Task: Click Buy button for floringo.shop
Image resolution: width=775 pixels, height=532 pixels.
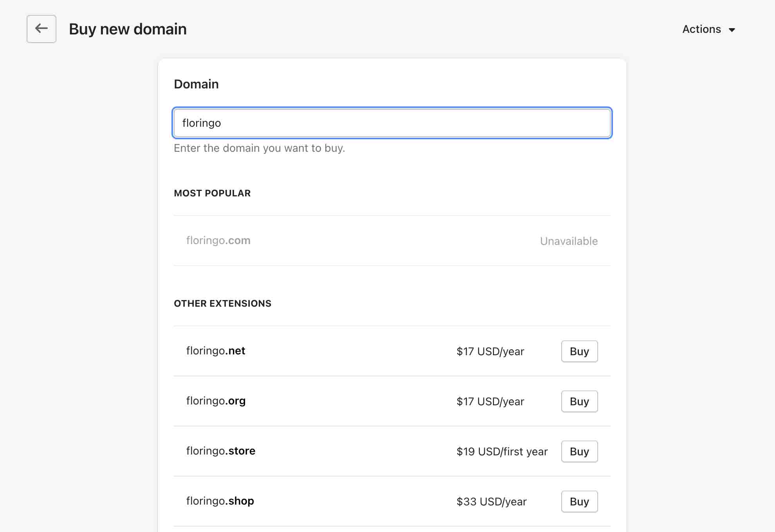Action: tap(579, 501)
